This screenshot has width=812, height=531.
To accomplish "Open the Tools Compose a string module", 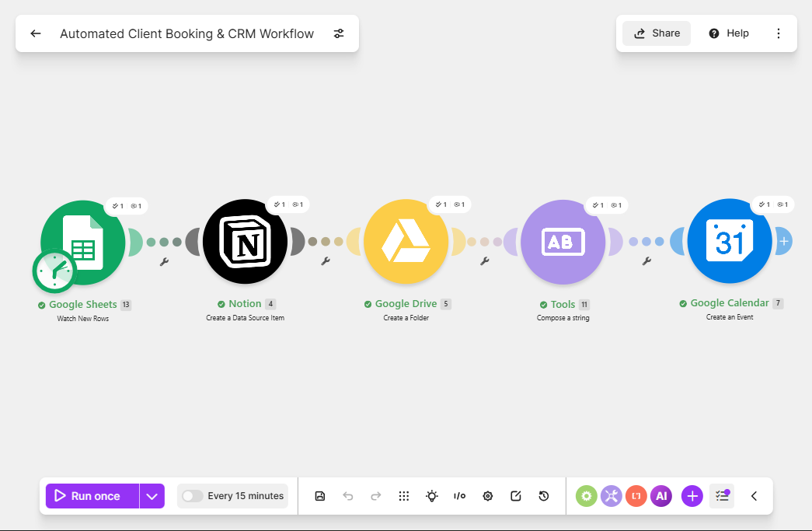I will 563,242.
